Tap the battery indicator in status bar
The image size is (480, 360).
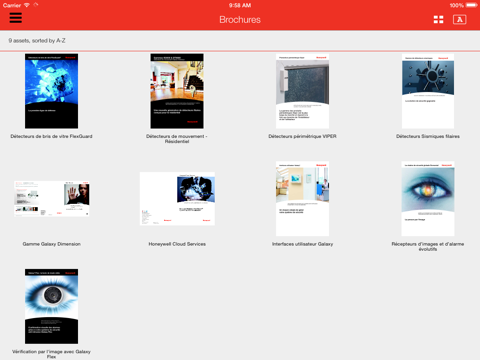(472, 5)
